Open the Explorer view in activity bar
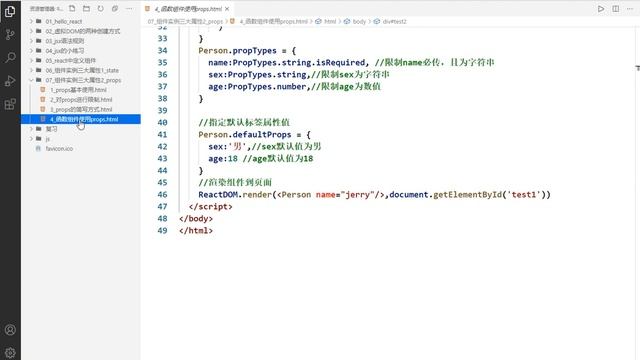This screenshot has height=360, width=640. pyautogui.click(x=10, y=11)
